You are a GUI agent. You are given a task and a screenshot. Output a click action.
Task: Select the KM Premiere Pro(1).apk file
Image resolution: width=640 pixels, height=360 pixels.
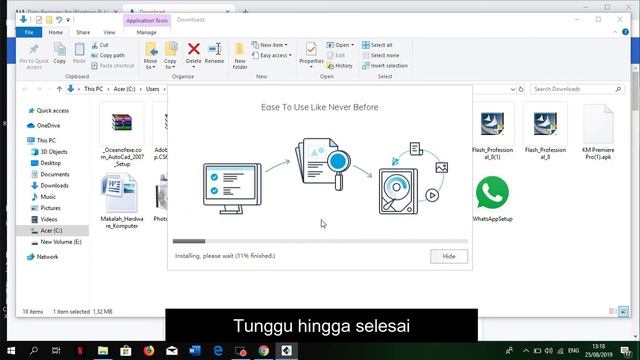[598, 131]
